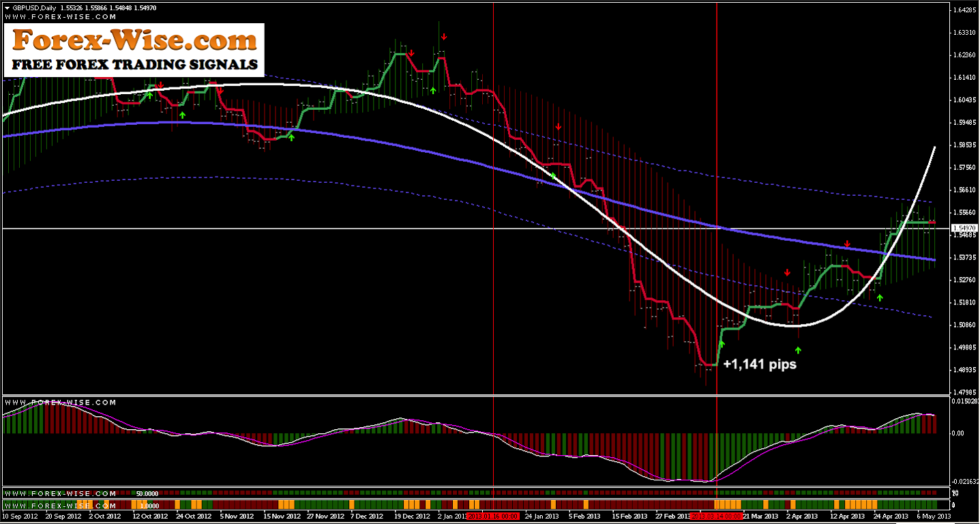Click the 24 Oct 2012 date label

[x=192, y=516]
